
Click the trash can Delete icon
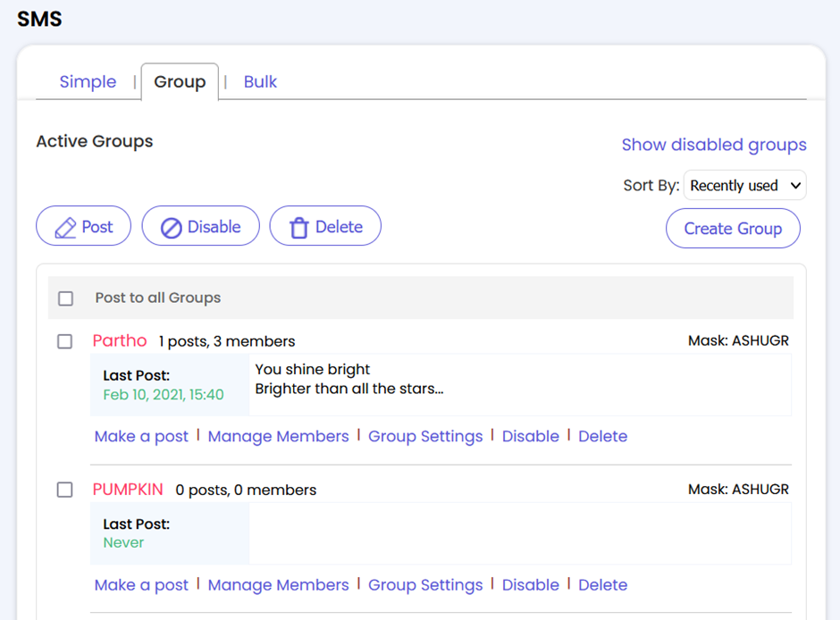[x=299, y=228]
